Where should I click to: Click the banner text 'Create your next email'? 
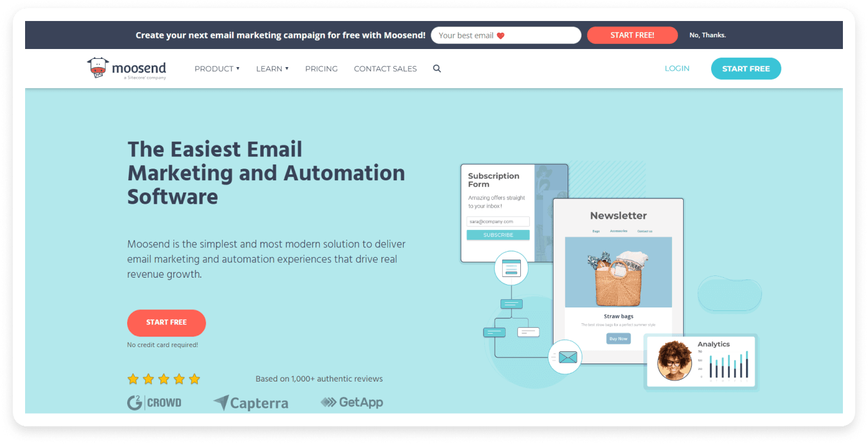281,35
